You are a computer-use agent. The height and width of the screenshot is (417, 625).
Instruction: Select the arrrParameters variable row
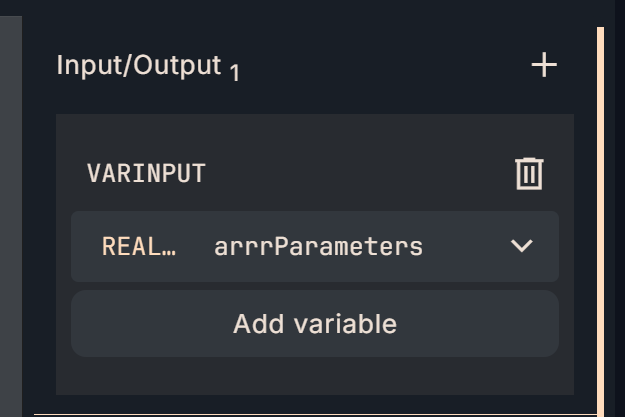pyautogui.click(x=460, y=246)
